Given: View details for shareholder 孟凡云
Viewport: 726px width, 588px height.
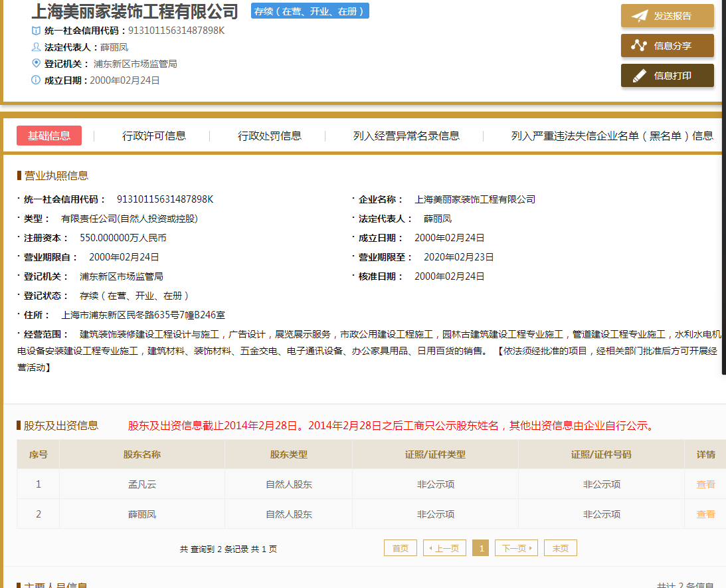Looking at the screenshot, I should pyautogui.click(x=705, y=484).
